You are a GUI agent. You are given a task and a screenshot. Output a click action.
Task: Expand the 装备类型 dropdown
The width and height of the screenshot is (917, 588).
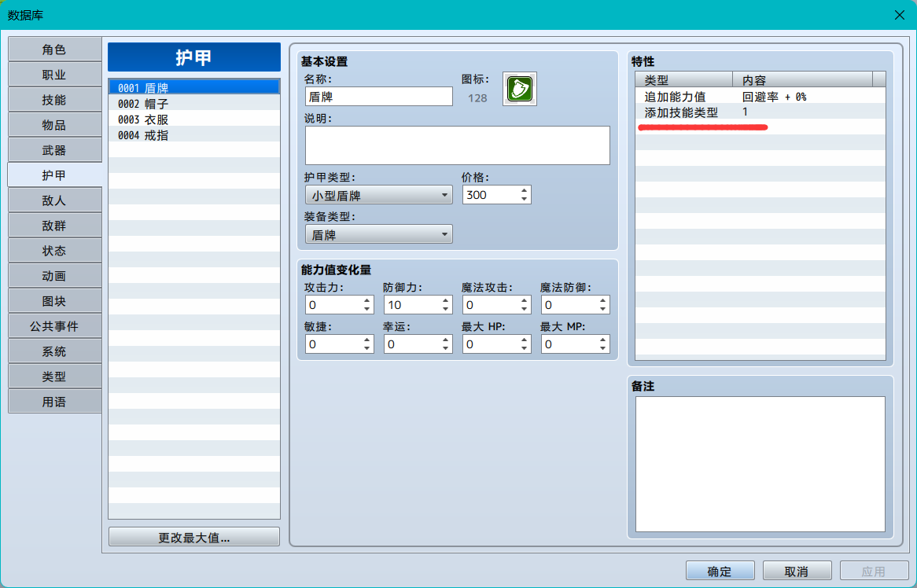click(378, 234)
